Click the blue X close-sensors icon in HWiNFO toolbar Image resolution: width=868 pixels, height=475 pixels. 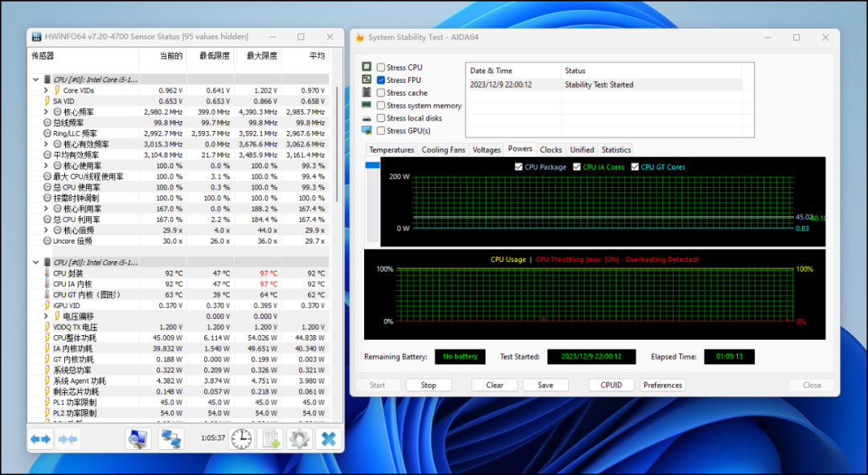tap(328, 439)
